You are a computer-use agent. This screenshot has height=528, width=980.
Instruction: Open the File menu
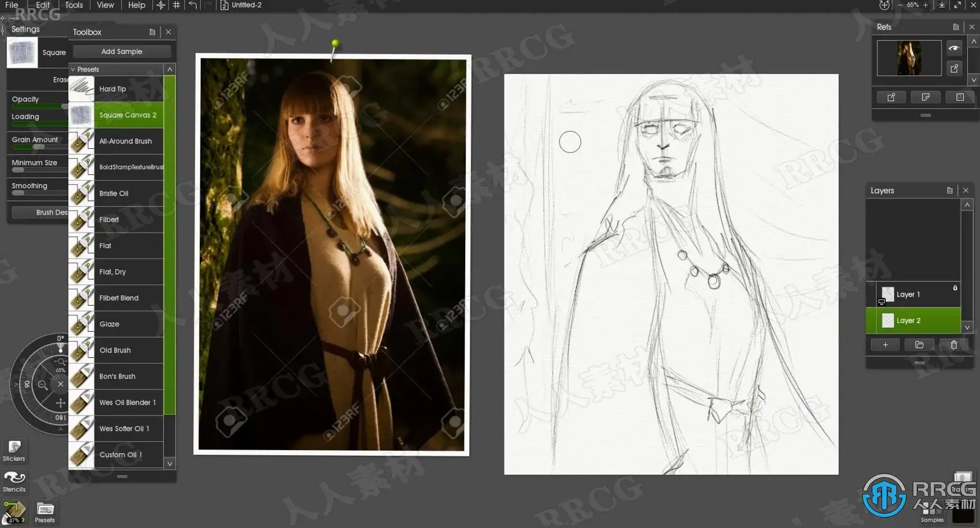click(12, 5)
